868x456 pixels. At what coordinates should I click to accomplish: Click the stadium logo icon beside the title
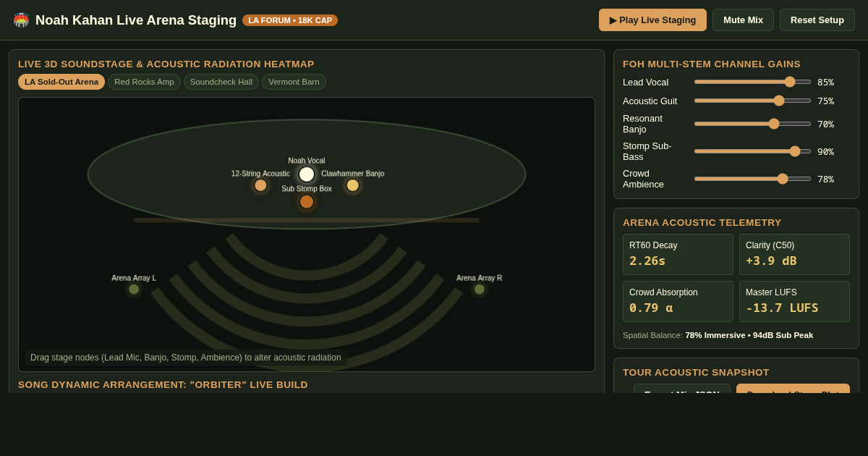[x=21, y=20]
